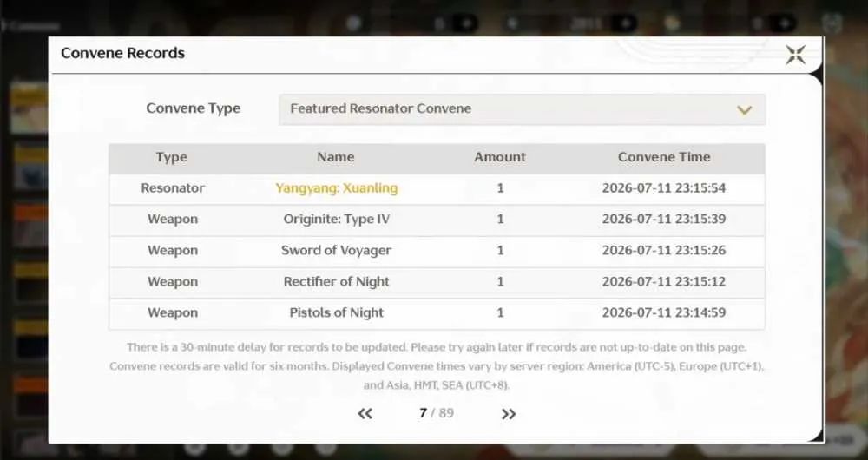868x460 pixels.
Task: Click convene time 2026-07-11 23:15:26
Action: point(664,250)
